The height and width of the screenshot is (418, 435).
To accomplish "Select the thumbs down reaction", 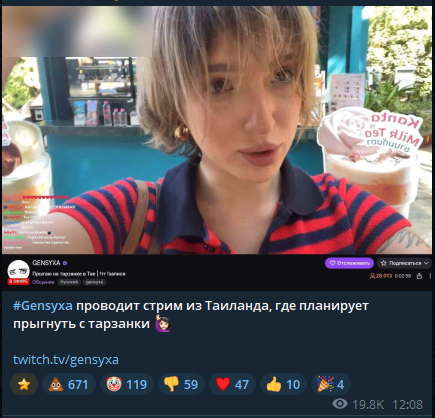I will (x=181, y=384).
